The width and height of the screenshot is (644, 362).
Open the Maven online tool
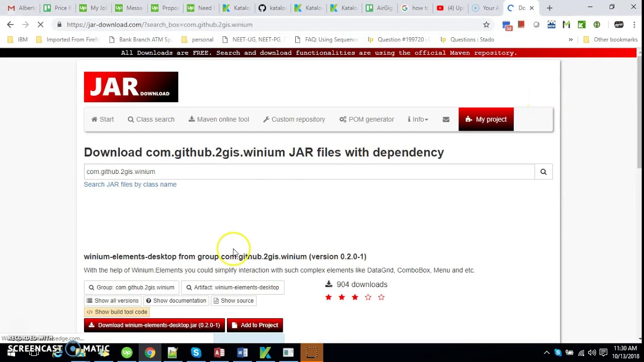(219, 120)
